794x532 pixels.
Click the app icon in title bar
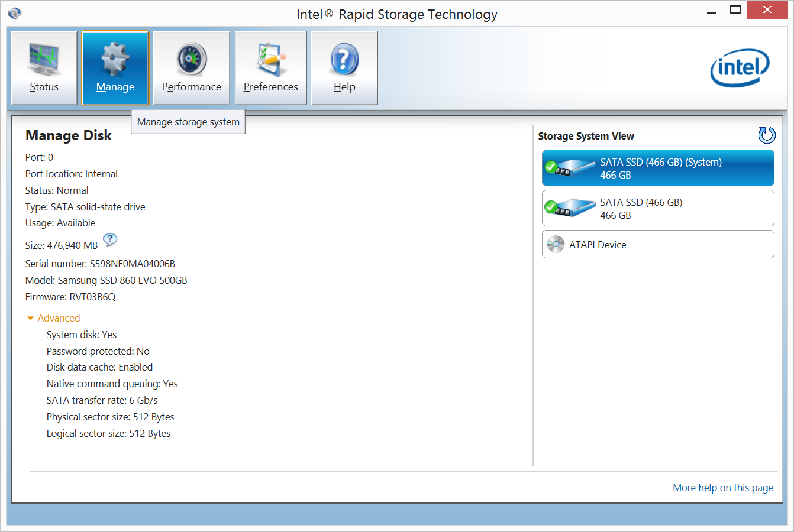tap(15, 13)
